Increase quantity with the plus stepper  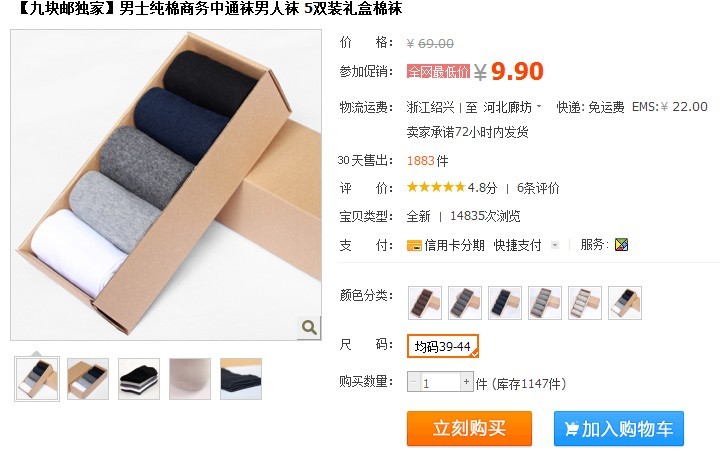pos(467,382)
